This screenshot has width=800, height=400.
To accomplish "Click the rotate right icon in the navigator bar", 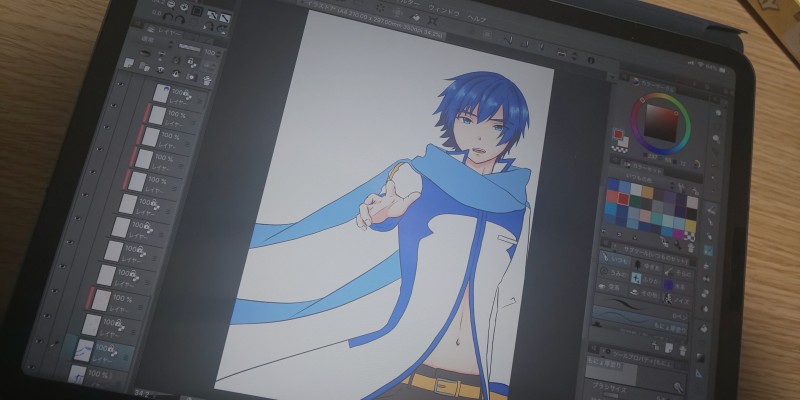I will [x=180, y=19].
